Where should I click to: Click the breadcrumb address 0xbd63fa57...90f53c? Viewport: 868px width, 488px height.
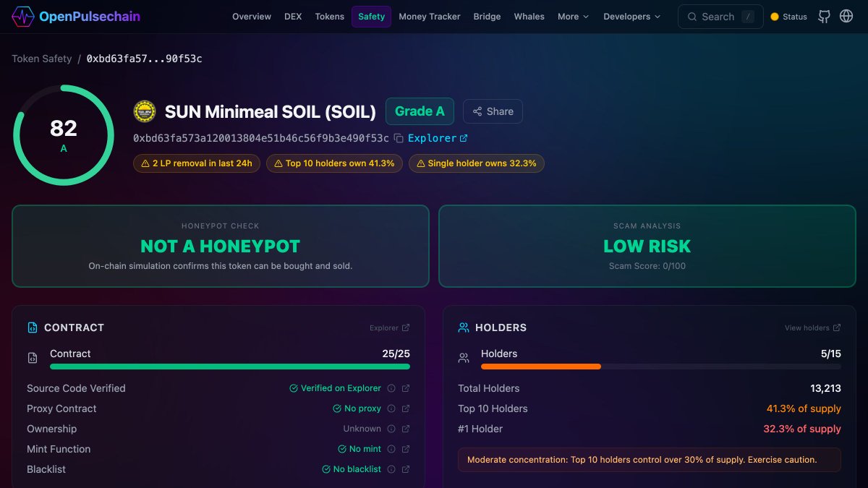point(145,59)
